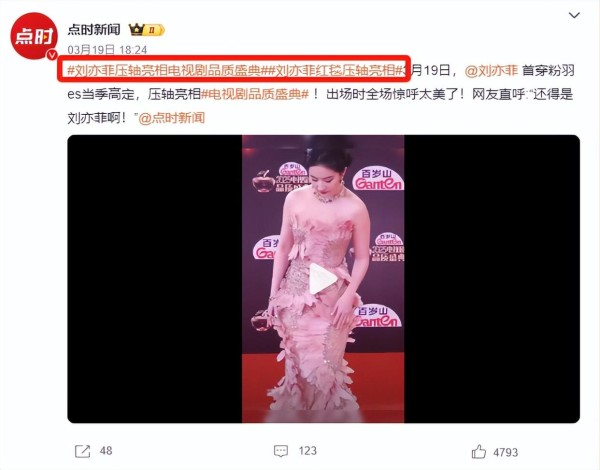
Task: Open the 点时新闻 account name
Action: click(94, 29)
